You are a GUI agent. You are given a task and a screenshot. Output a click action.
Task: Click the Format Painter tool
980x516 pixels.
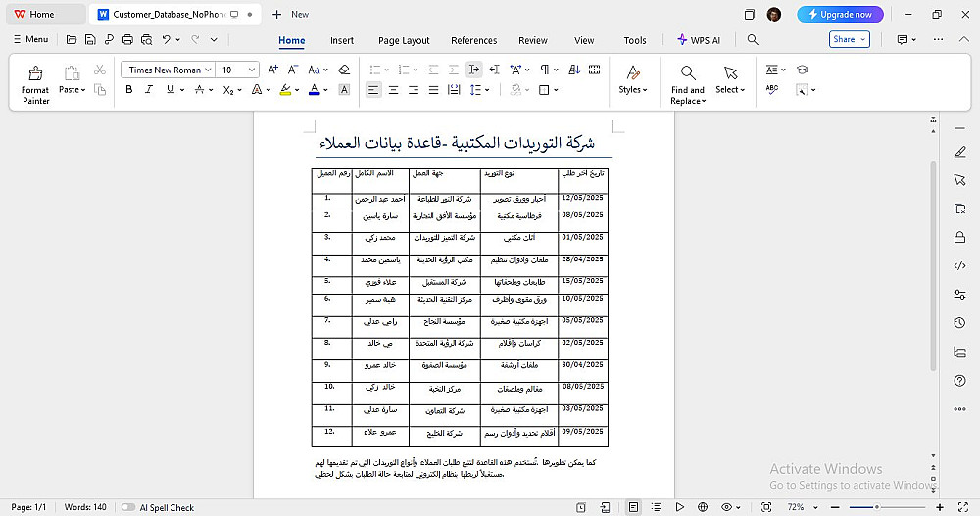click(35, 85)
